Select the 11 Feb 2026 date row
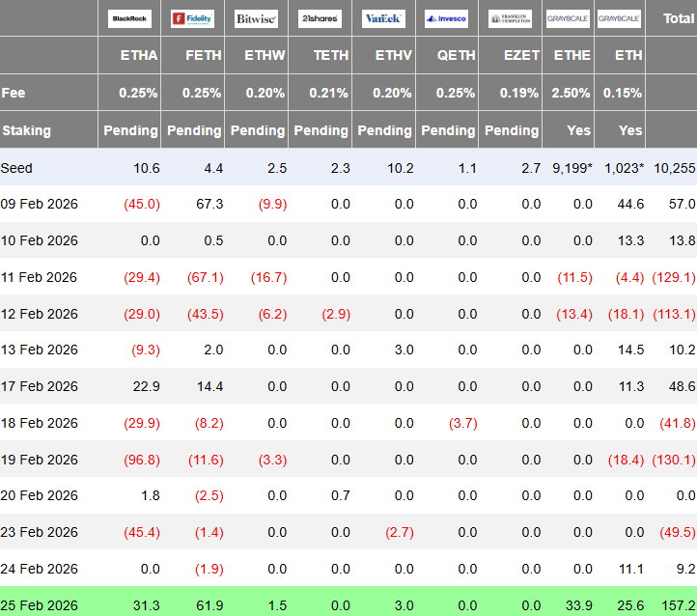The image size is (697, 616). [x=348, y=277]
